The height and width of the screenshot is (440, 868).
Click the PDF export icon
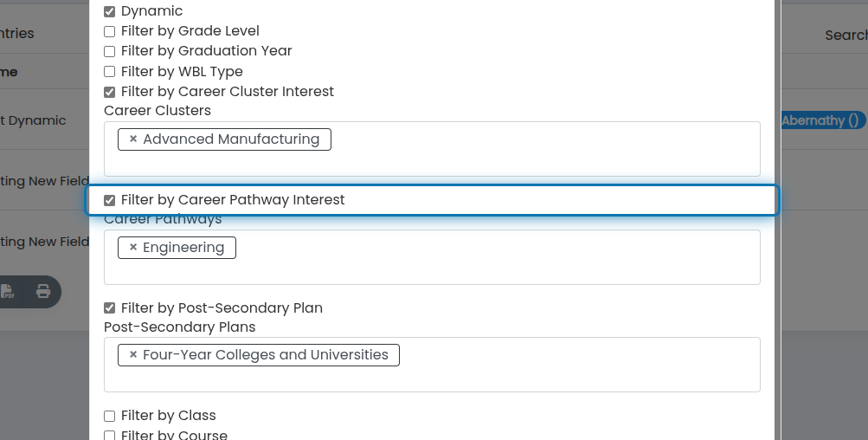pos(7,292)
